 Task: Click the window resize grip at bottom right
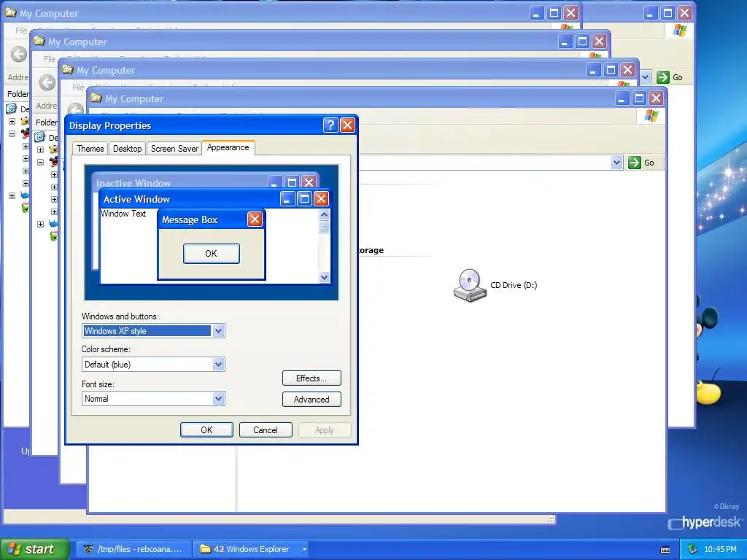coord(551,519)
